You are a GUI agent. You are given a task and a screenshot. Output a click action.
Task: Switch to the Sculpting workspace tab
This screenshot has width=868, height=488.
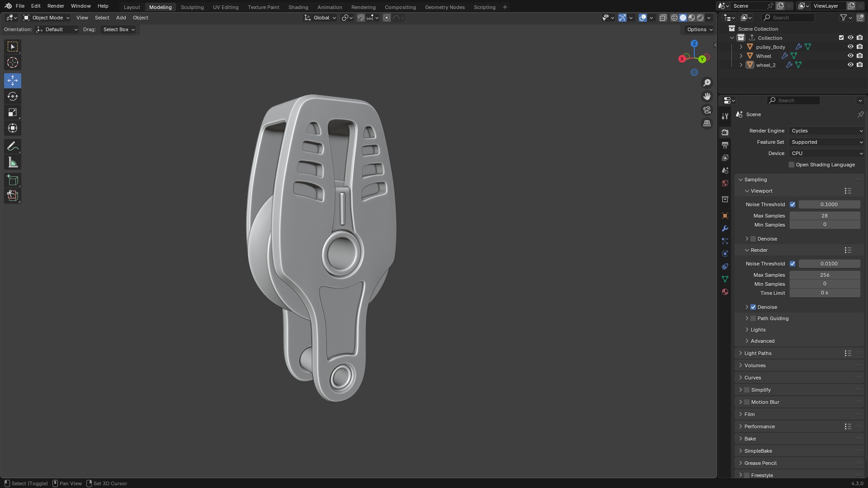[192, 7]
